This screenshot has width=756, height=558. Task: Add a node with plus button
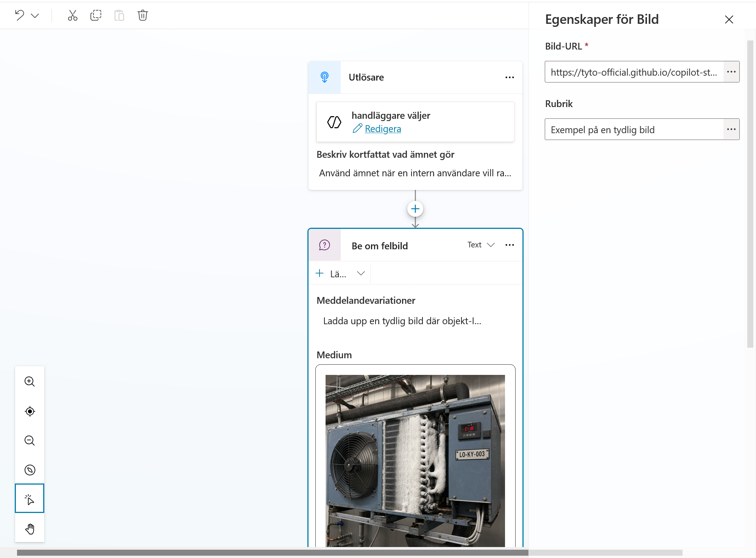tap(415, 209)
